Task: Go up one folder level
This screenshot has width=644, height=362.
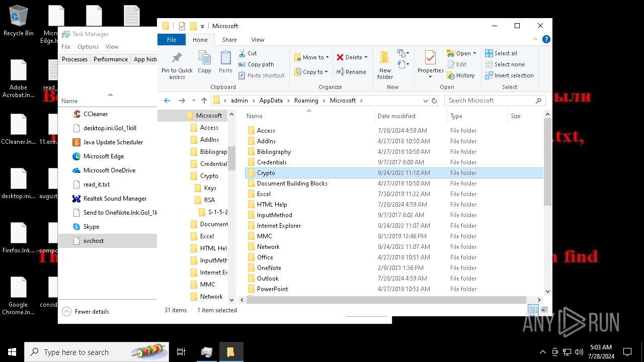Action: [x=204, y=101]
